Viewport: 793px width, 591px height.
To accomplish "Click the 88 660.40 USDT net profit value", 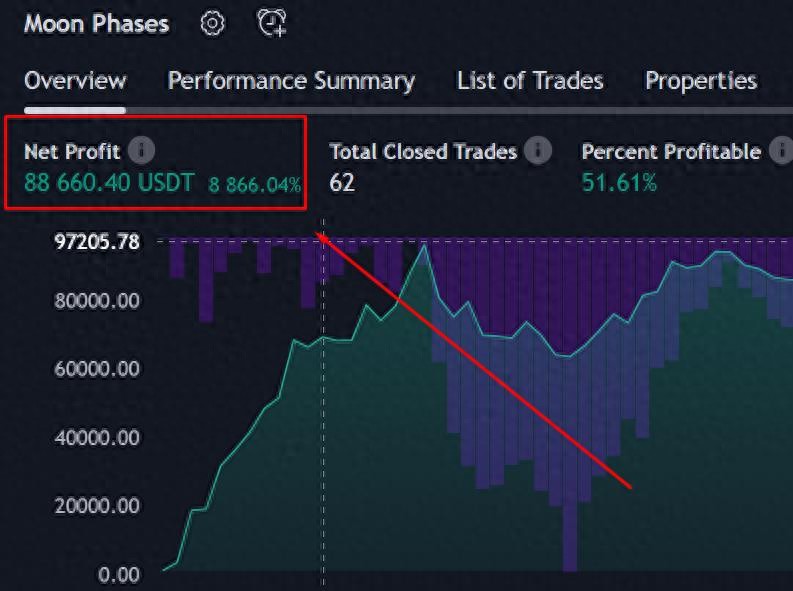I will click(109, 183).
